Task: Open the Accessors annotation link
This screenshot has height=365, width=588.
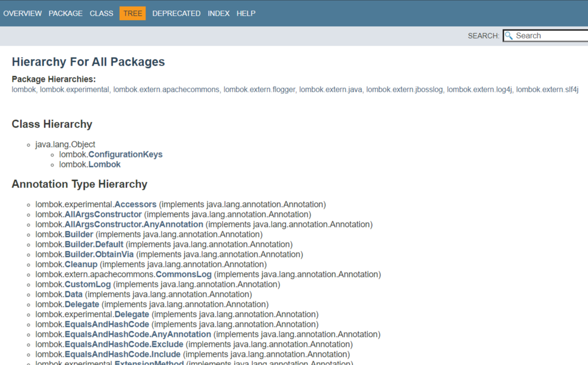Action: pyautogui.click(x=135, y=204)
